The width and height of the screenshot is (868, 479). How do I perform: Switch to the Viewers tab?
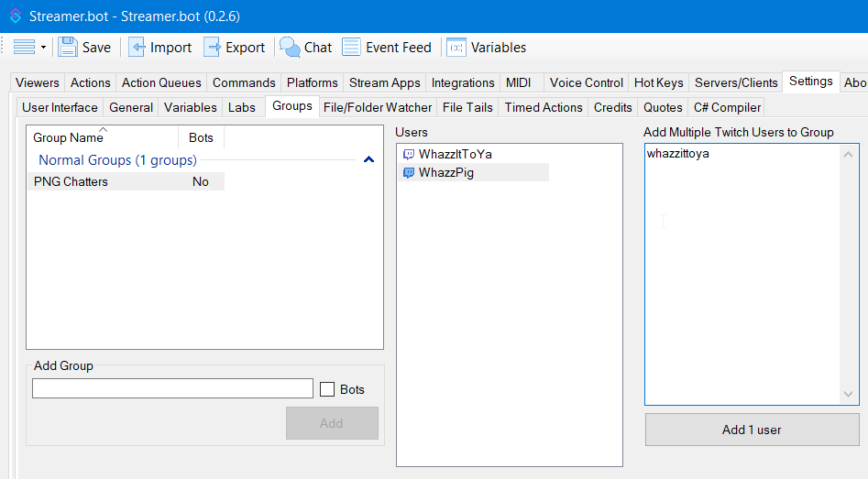point(37,82)
